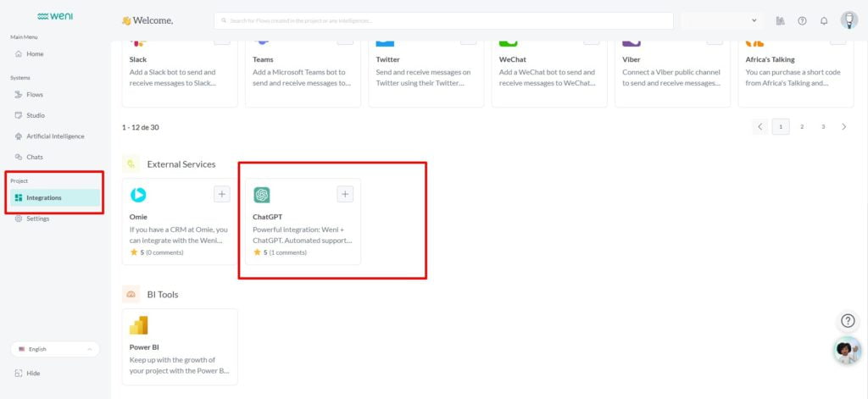This screenshot has height=399, width=868.
Task: Open the Teams integration card
Action: click(x=303, y=74)
